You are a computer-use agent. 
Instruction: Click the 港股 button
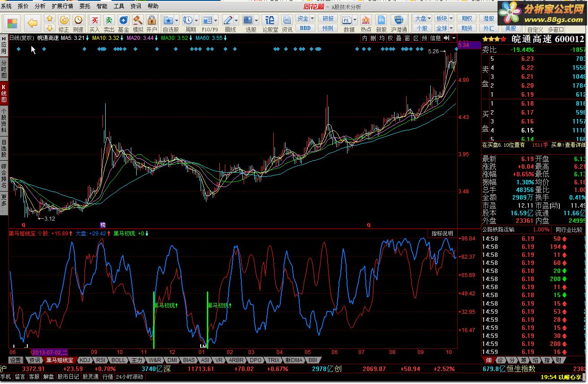pyautogui.click(x=489, y=18)
